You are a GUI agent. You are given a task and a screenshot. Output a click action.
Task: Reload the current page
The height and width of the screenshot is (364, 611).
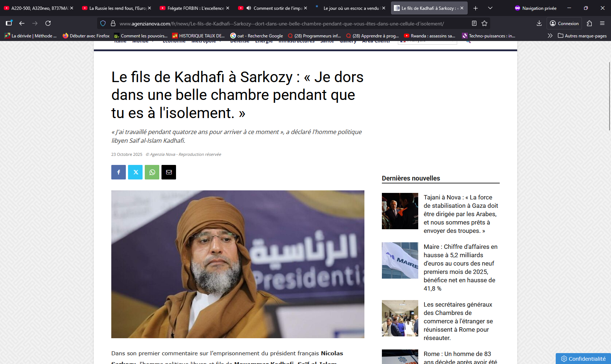pos(48,23)
